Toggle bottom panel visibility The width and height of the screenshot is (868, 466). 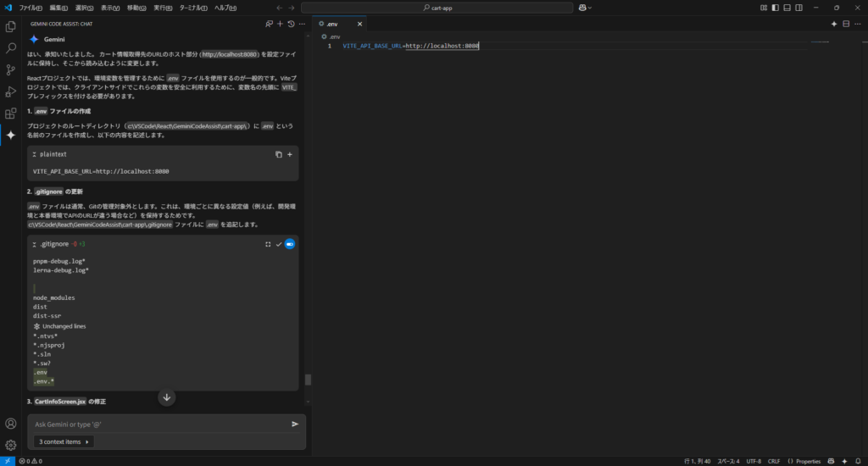(x=787, y=8)
